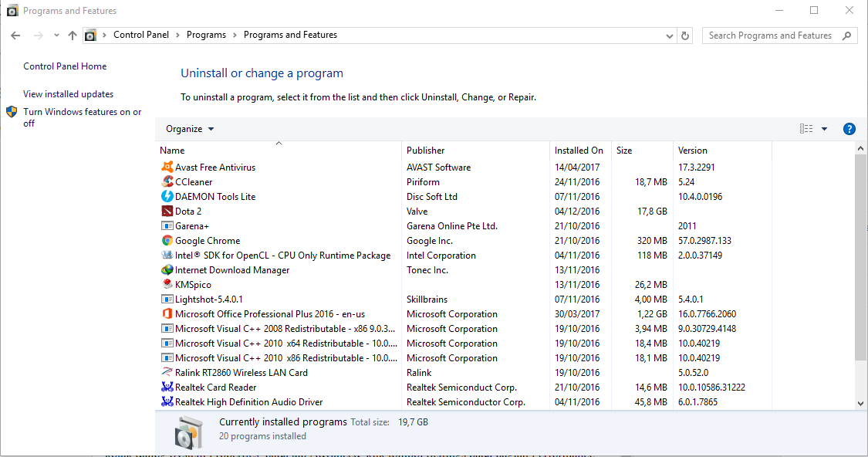This screenshot has height=457, width=868.
Task: Click the Internet Download Manager icon
Action: point(167,269)
